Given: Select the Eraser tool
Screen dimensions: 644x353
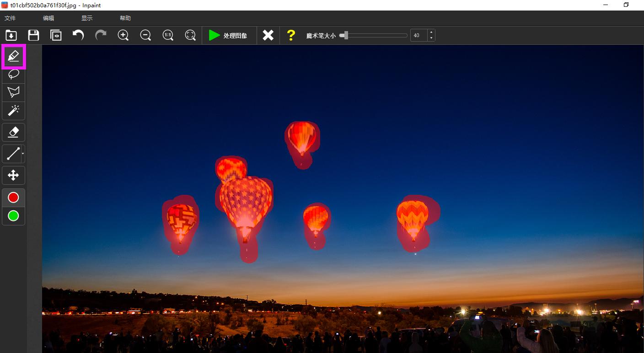Looking at the screenshot, I should [13, 132].
